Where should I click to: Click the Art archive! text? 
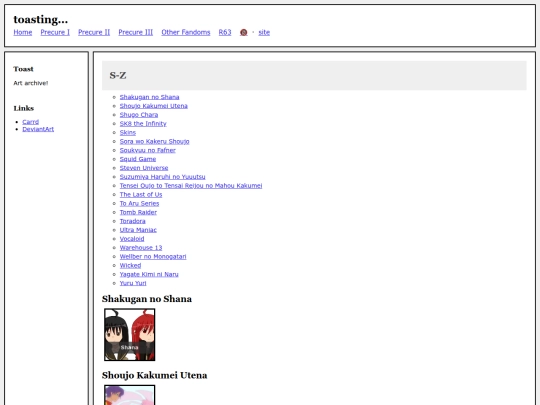(x=31, y=83)
